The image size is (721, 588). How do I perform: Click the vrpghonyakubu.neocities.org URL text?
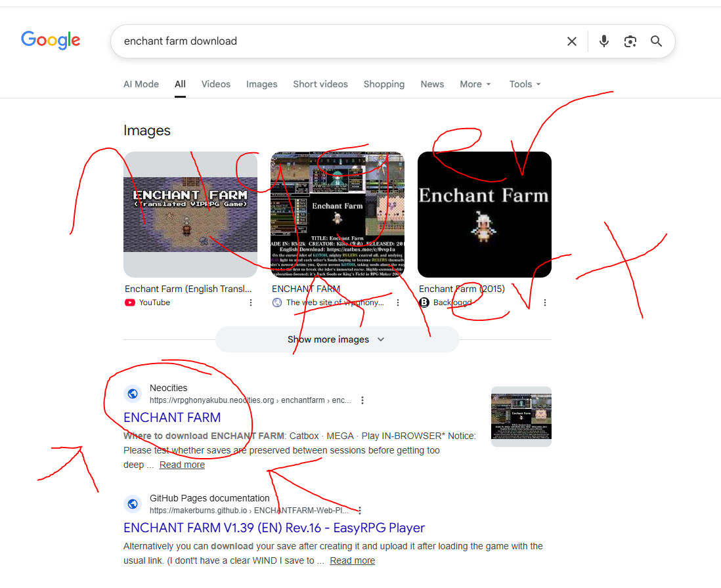click(250, 400)
